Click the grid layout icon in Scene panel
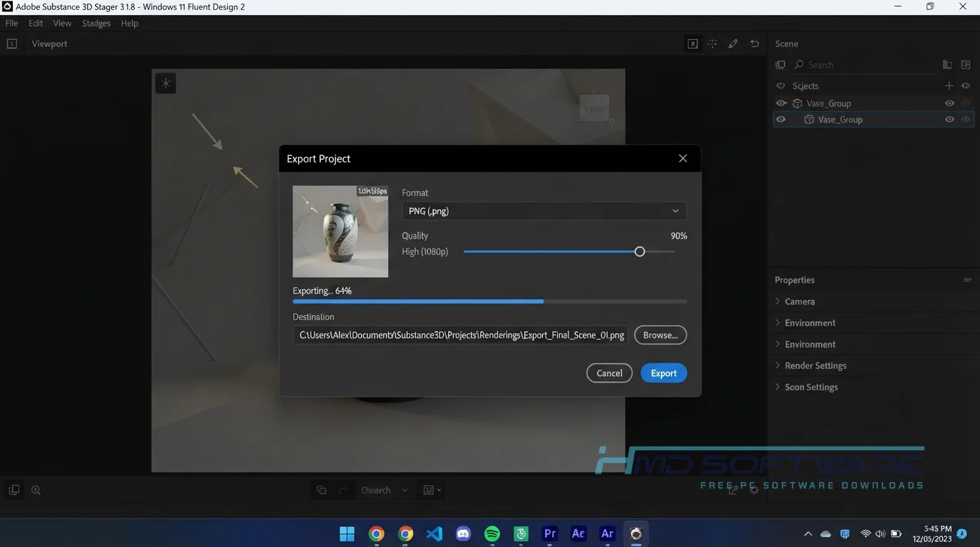Screen dimensions: 980x547 tap(966, 65)
